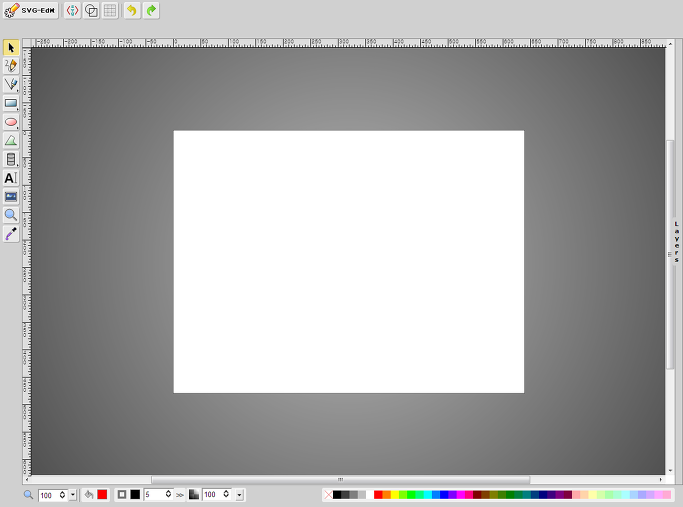Click the opacity value field
683x507 pixels.
pos(213,495)
